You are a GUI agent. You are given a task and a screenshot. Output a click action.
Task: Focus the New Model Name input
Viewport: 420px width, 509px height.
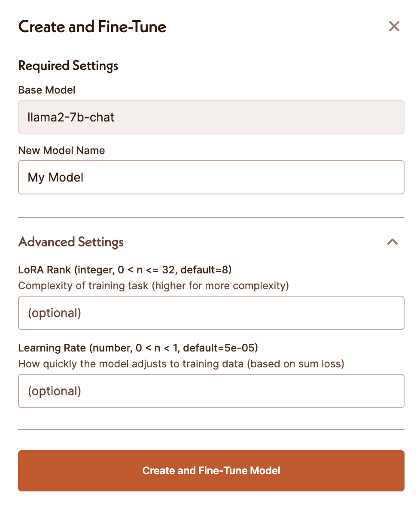click(x=211, y=177)
